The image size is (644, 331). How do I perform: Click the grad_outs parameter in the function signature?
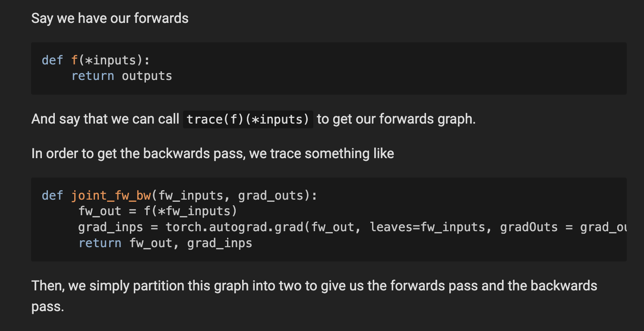(271, 195)
